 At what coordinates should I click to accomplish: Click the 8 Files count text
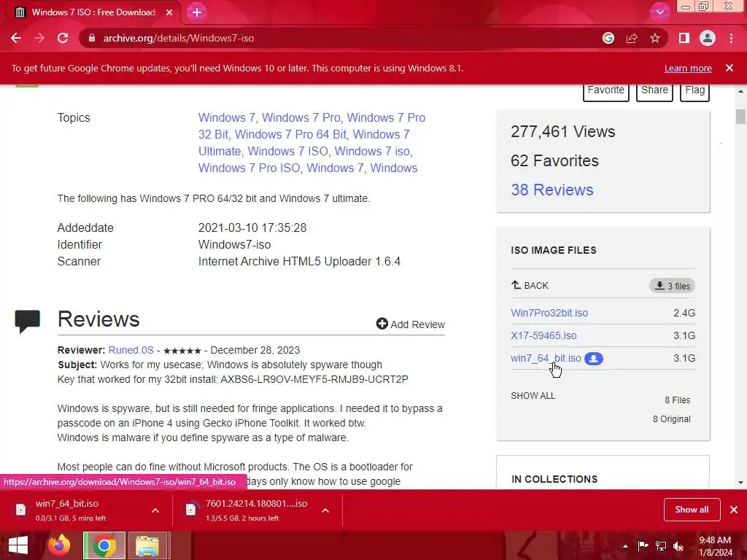678,400
